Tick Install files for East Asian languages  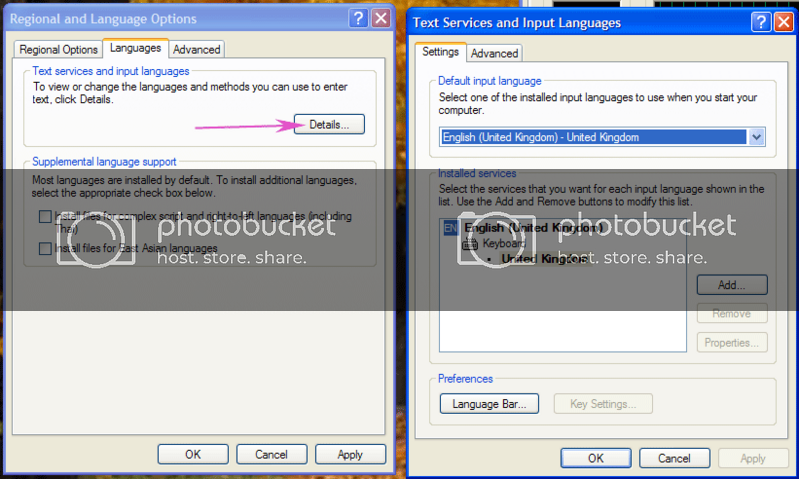[x=45, y=248]
